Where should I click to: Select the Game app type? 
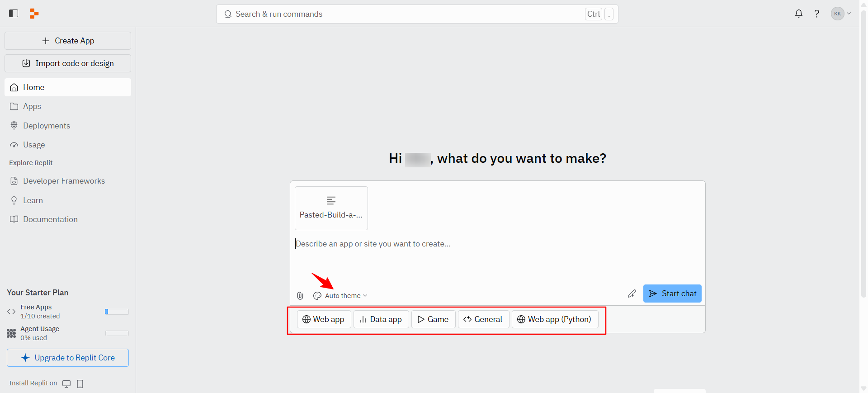(433, 319)
